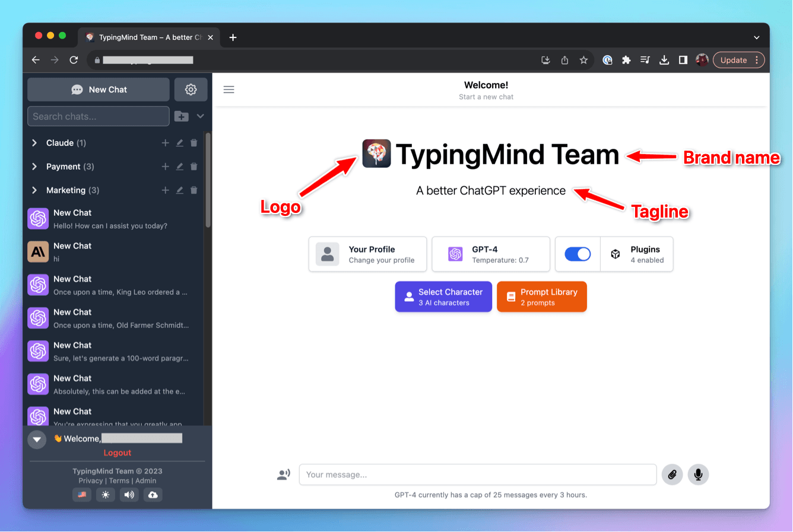Focus the Search chats field
Image resolution: width=793 pixels, height=532 pixels.
pos(99,116)
